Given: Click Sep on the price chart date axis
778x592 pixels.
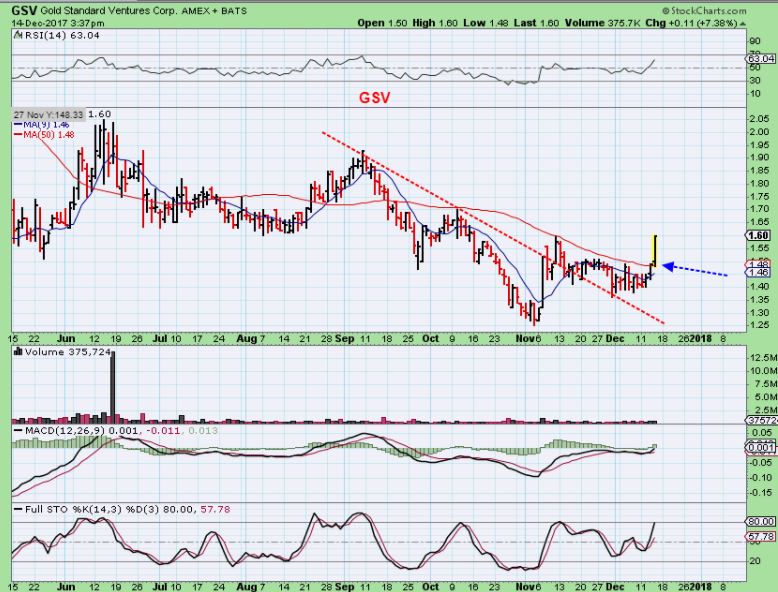Looking at the screenshot, I should point(345,338).
